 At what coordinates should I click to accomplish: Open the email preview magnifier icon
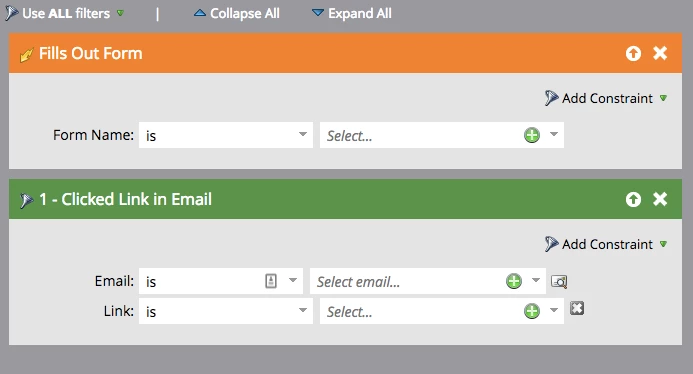click(559, 281)
